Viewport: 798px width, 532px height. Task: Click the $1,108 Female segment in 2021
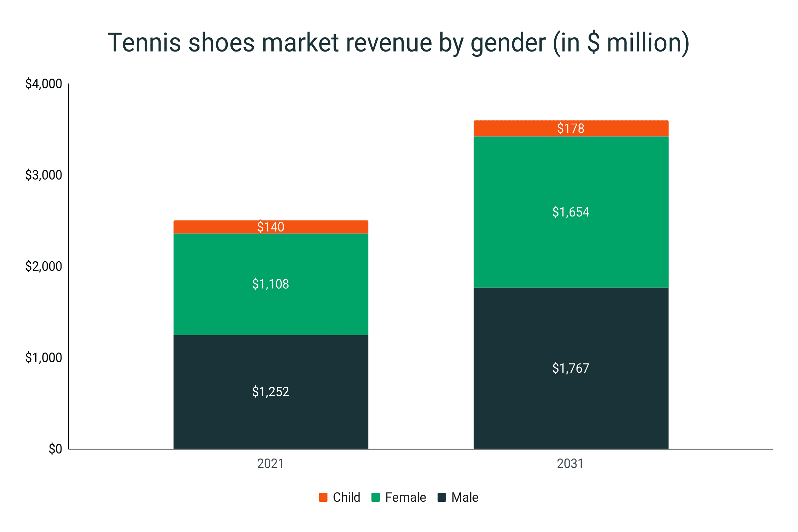pos(271,284)
